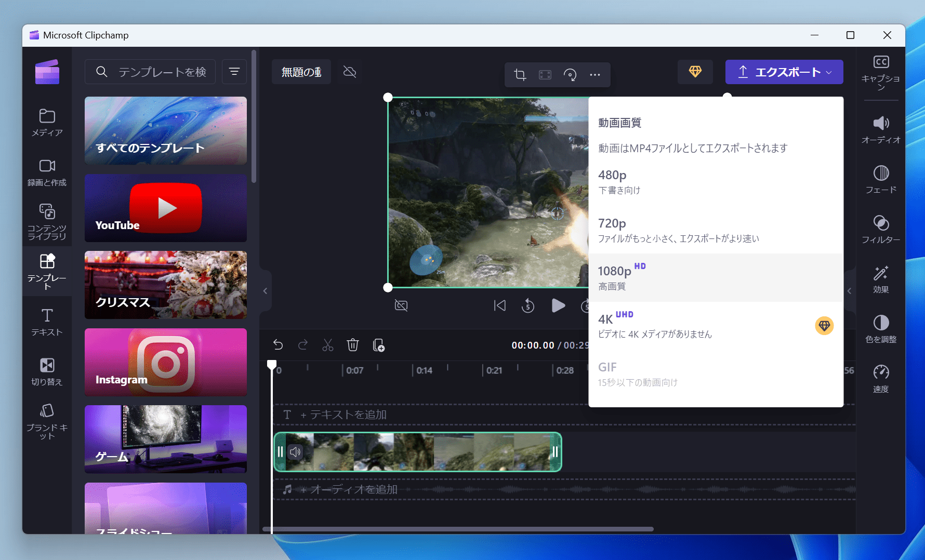Select 4K UHD export quality

coord(716,326)
